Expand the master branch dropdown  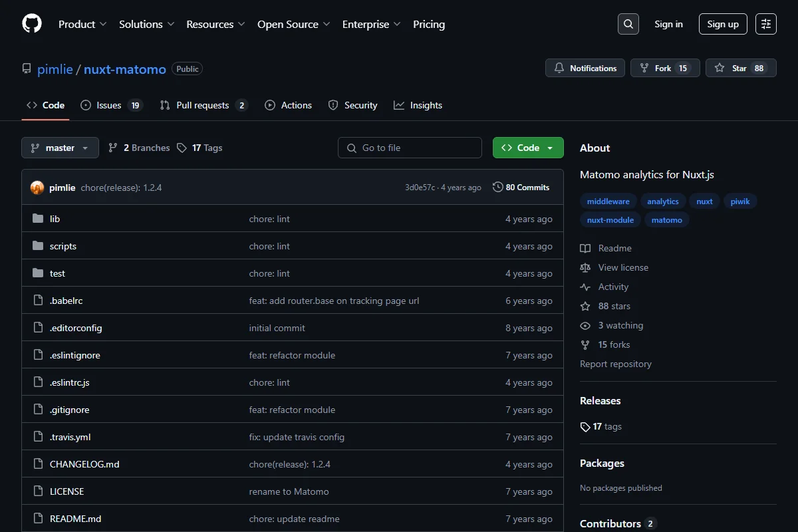[x=60, y=148]
